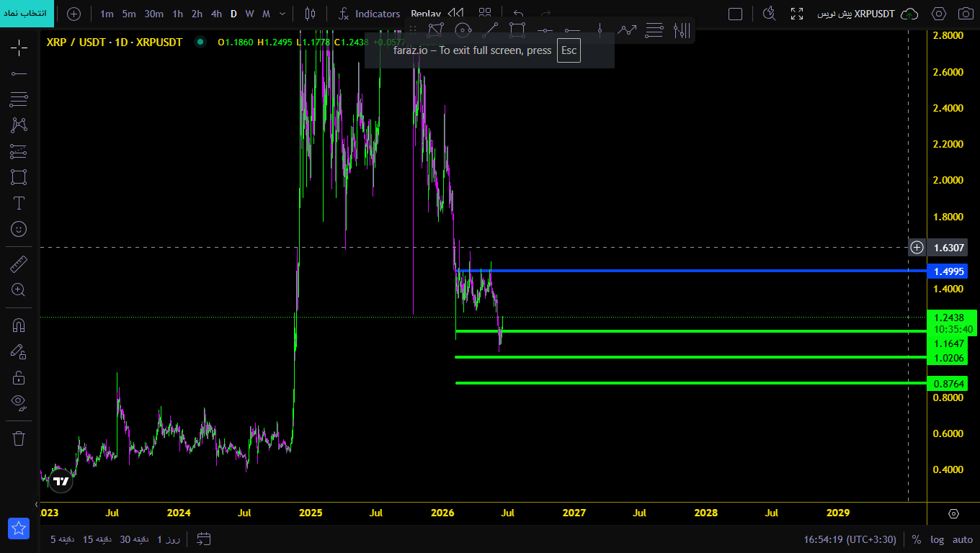Click the plus compare symbol icon
This screenshot has height=553, width=980.
73,14
